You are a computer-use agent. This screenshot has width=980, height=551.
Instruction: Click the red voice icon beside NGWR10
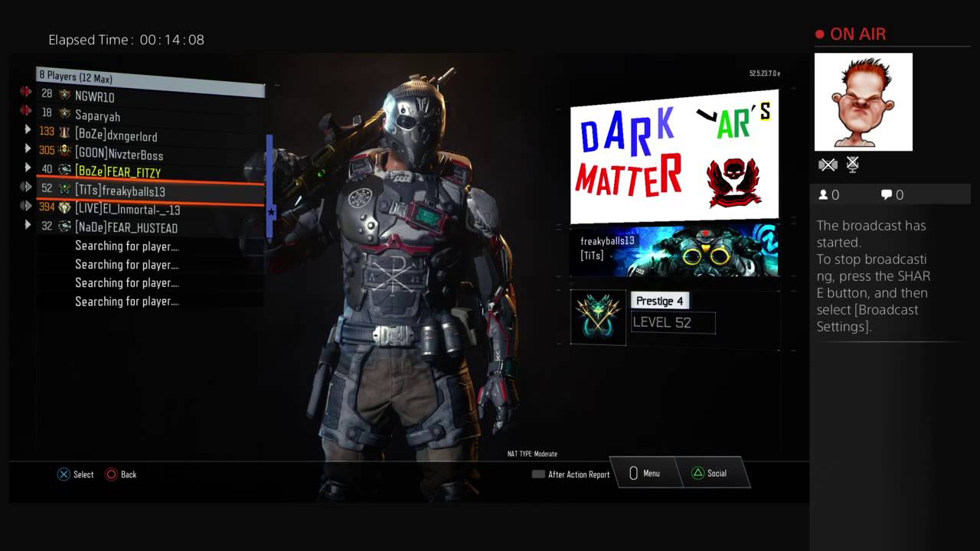pos(26,92)
